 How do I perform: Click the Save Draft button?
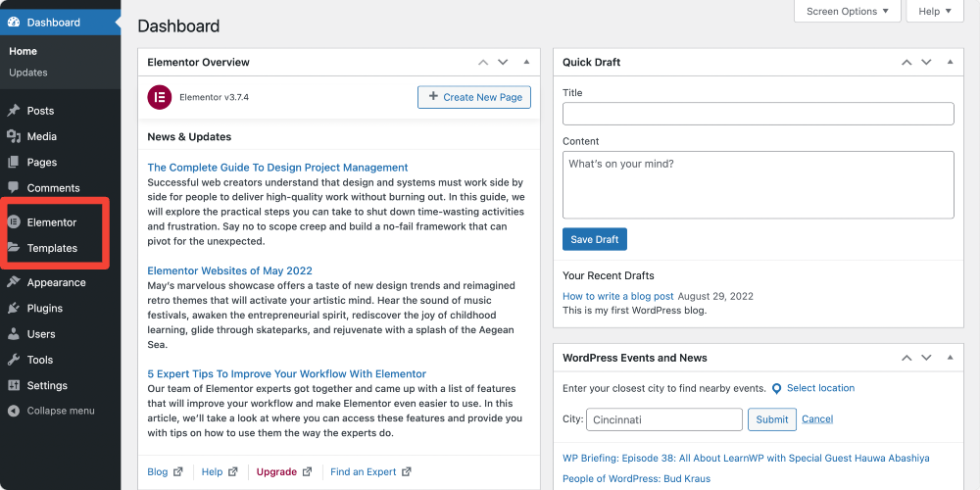coord(595,239)
